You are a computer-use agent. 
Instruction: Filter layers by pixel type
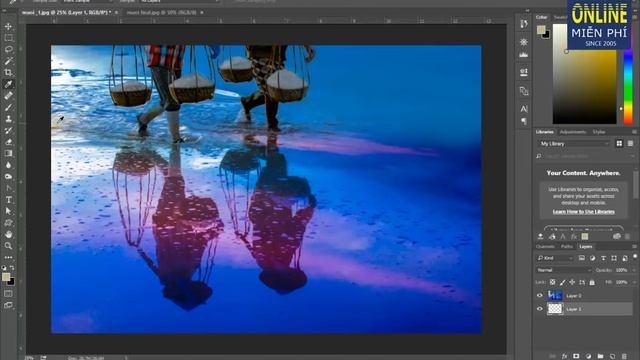(x=581, y=258)
